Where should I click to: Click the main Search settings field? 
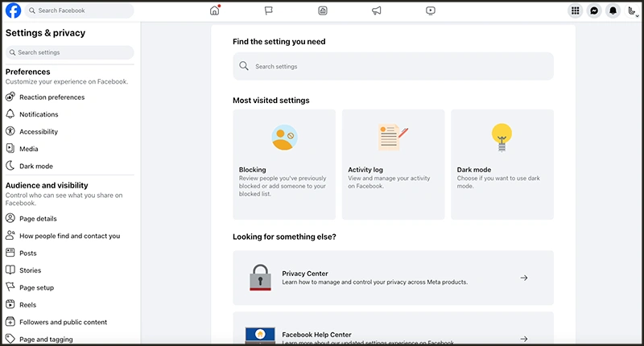pos(393,66)
